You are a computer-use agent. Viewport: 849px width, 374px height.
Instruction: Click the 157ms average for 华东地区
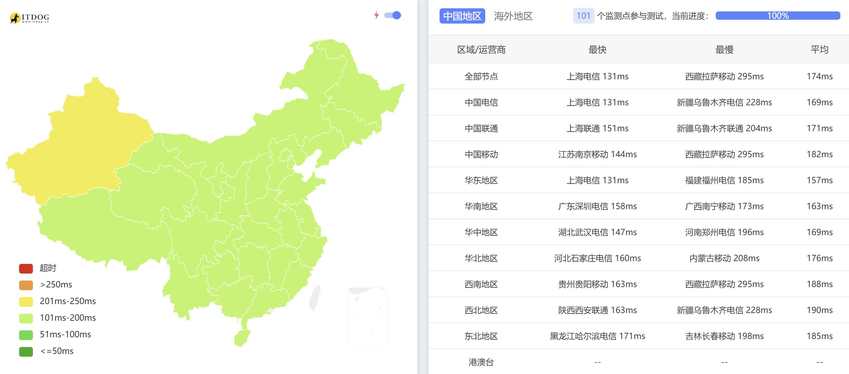coord(820,180)
